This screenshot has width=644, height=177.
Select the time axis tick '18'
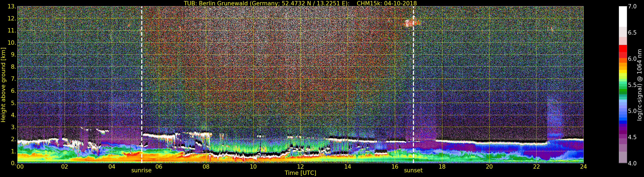[x=442, y=166]
